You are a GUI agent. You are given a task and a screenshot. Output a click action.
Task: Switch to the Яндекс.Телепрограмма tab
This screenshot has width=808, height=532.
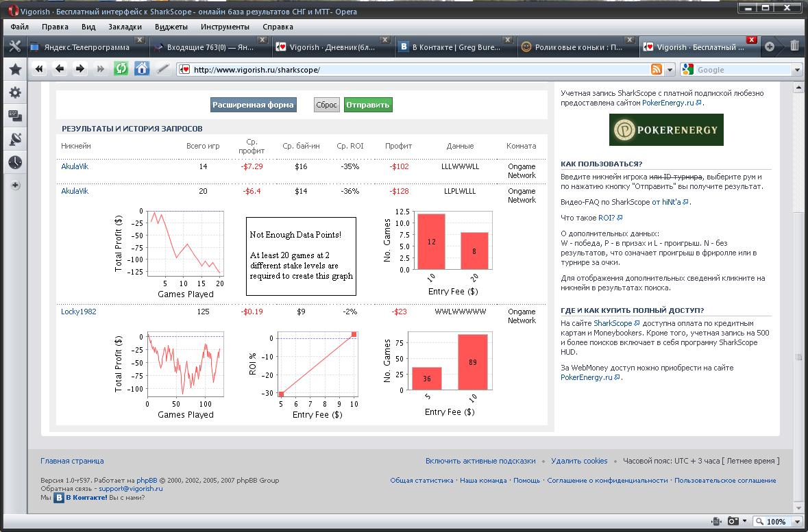pos(86,47)
